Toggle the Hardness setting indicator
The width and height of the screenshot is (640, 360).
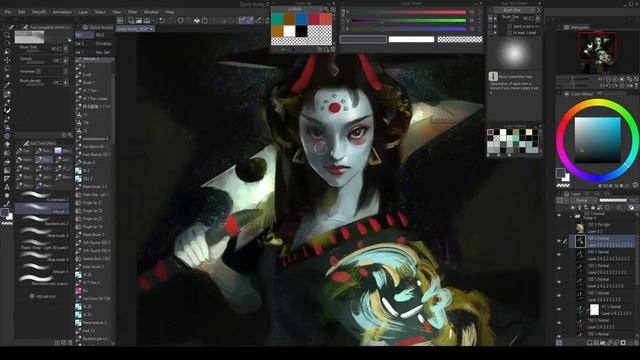(39, 71)
